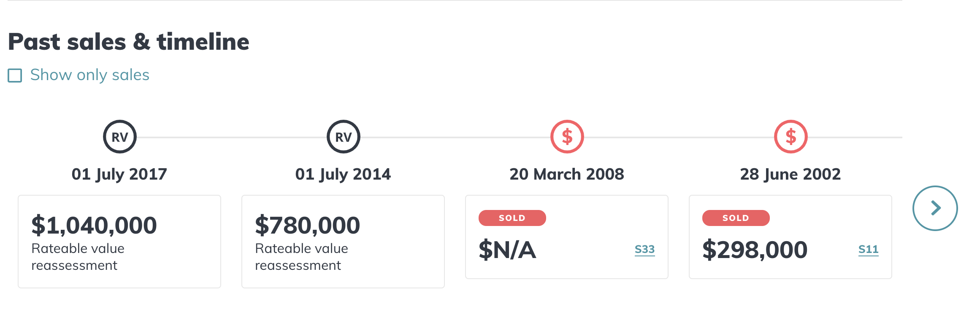This screenshot has height=312, width=980.
Task: Click the RV icon for 01 July 2014
Action: click(x=344, y=137)
